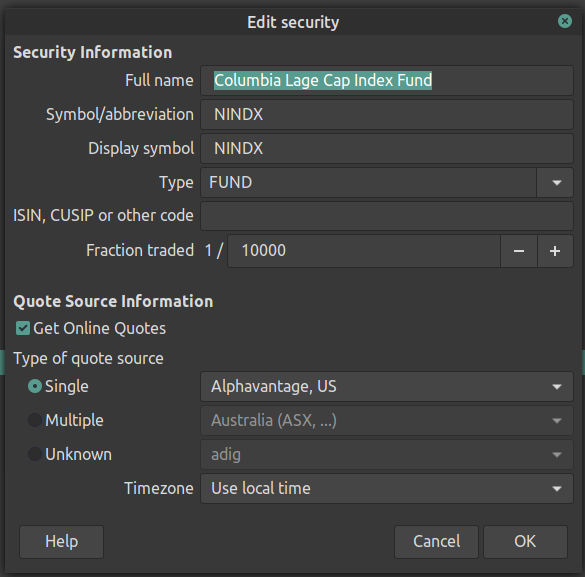Decrease the fraction traded with minus button
Image resolution: width=585 pixels, height=577 pixels.
tap(519, 251)
